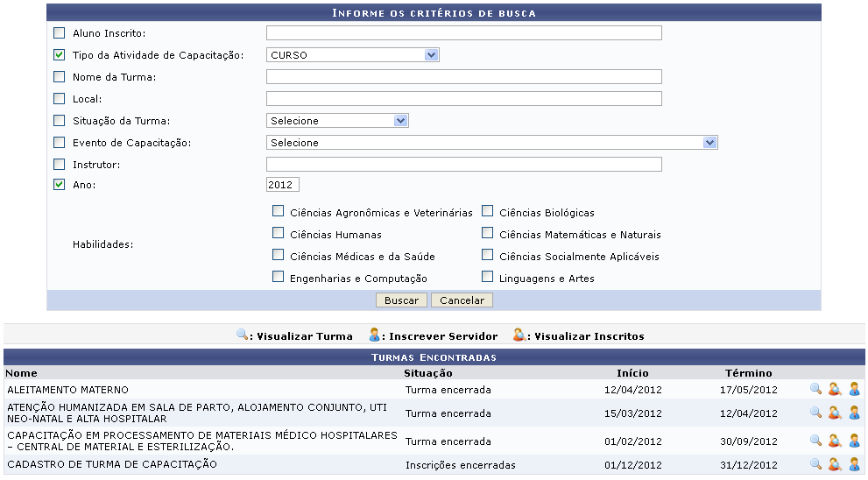Select the Ano field containing 2012
868x480 pixels.
click(x=282, y=185)
